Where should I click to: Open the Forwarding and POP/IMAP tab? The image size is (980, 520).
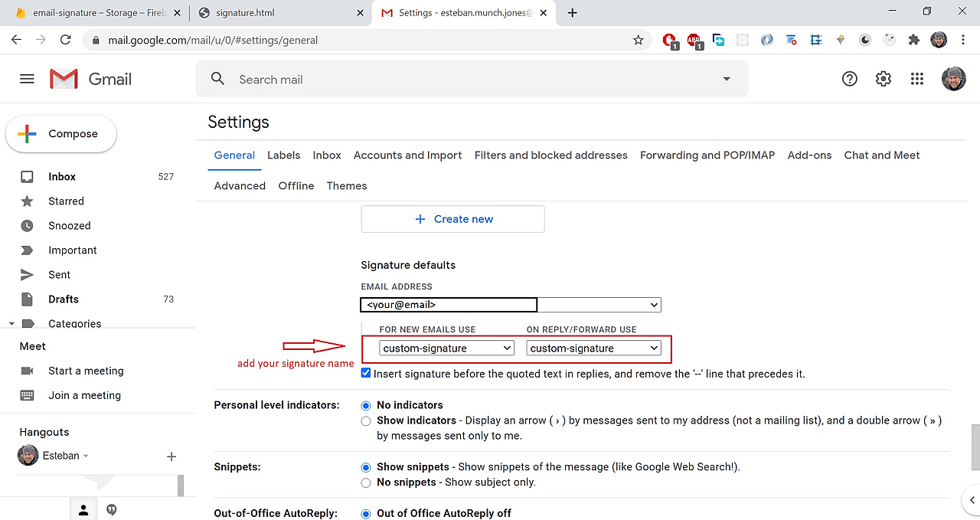point(707,155)
